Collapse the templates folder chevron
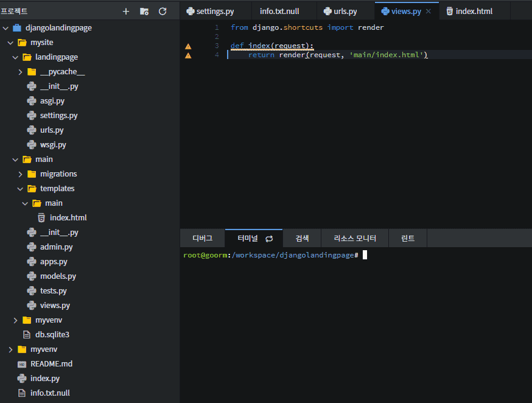Image resolution: width=532 pixels, height=403 pixels. pyautogui.click(x=20, y=189)
